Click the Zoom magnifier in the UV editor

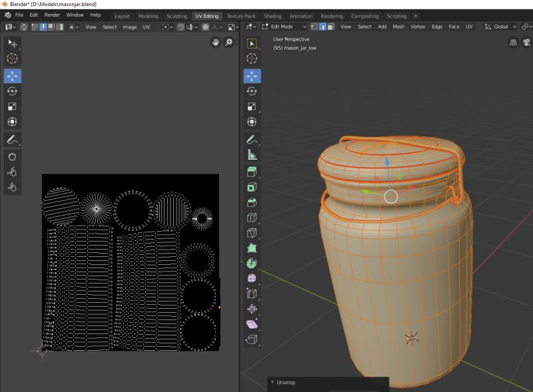pos(229,41)
